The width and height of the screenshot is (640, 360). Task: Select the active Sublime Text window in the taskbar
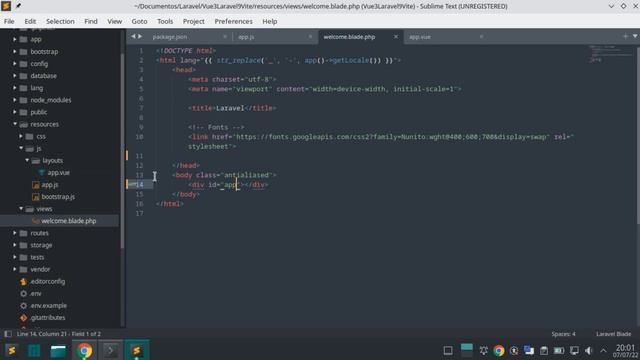[137, 350]
